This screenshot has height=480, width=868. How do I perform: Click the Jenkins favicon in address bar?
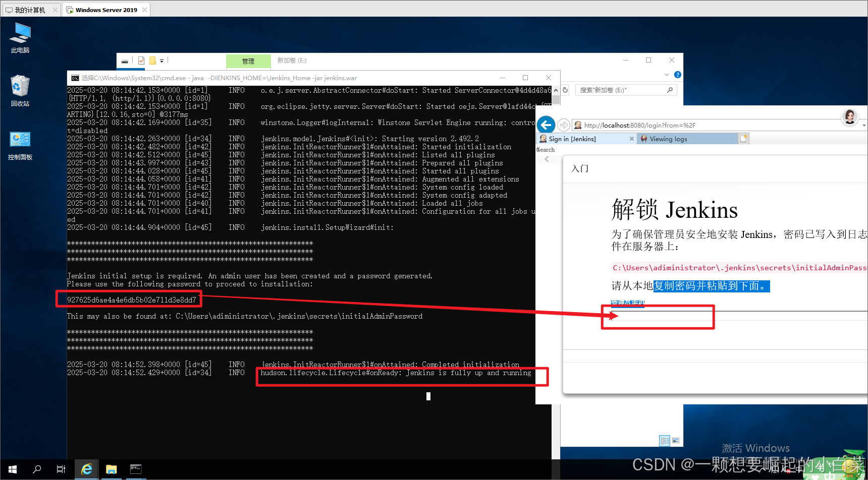tap(578, 125)
